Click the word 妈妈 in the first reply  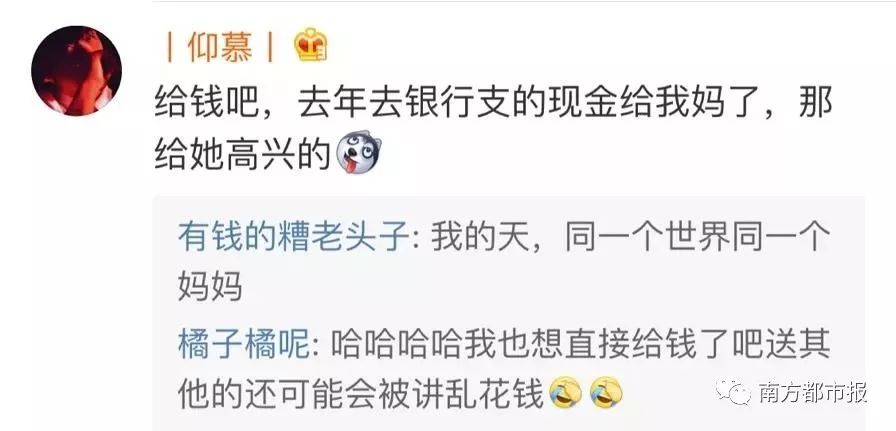210,285
